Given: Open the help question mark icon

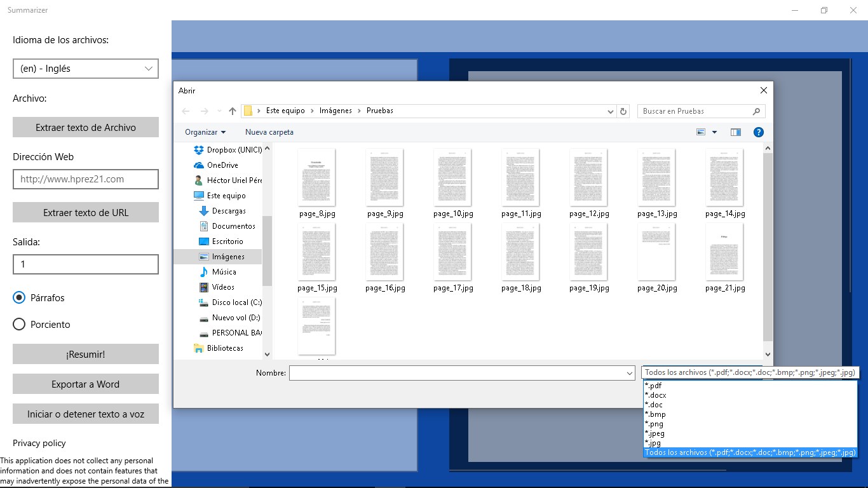Looking at the screenshot, I should point(758,132).
